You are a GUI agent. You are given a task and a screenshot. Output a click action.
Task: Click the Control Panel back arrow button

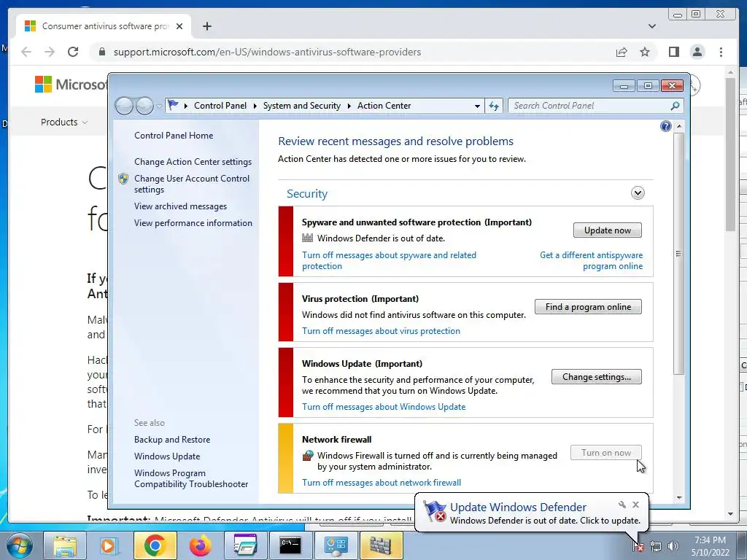coord(124,106)
